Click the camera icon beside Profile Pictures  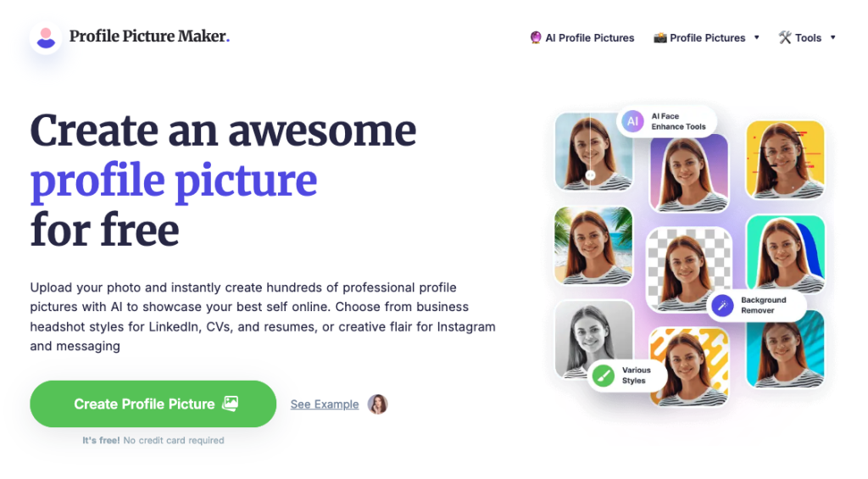point(659,37)
